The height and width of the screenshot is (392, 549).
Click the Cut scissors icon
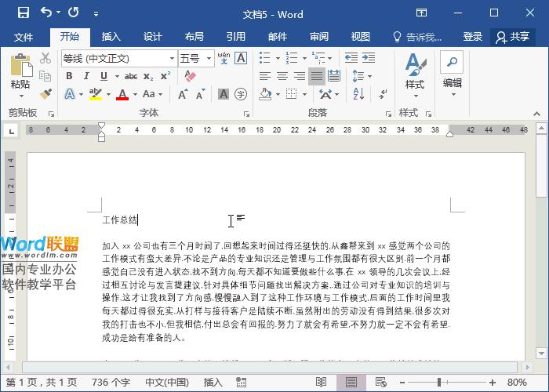[45, 58]
